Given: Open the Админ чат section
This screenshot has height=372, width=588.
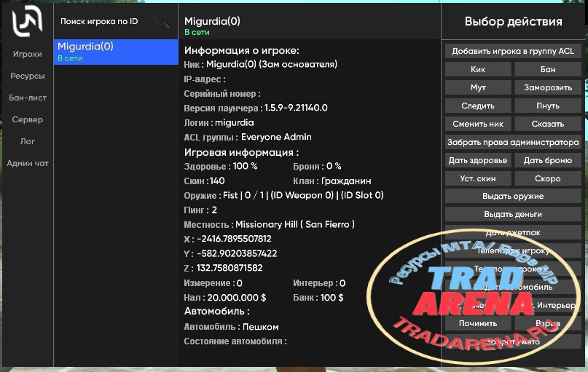Looking at the screenshot, I should [28, 163].
